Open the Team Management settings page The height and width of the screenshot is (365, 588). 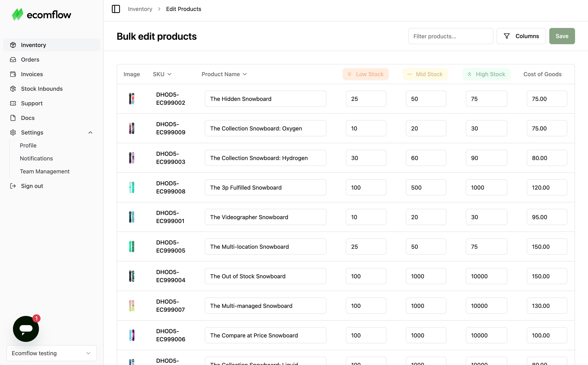click(x=45, y=171)
